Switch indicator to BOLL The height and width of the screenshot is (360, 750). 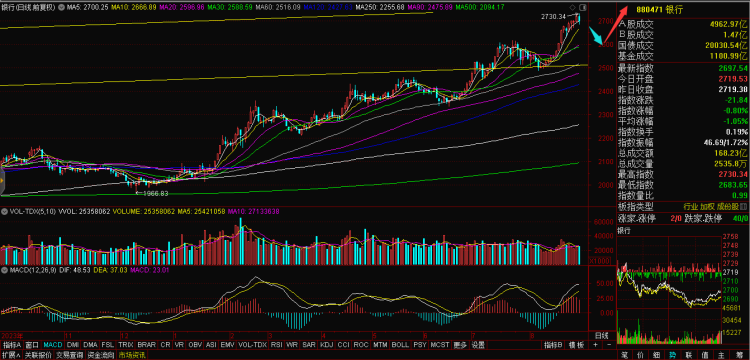tap(400, 345)
